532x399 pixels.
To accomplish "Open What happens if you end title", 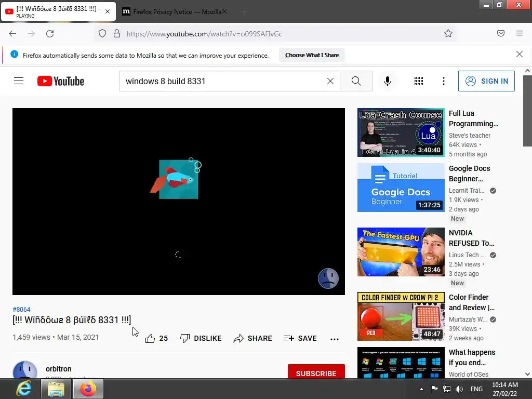I will [472, 357].
